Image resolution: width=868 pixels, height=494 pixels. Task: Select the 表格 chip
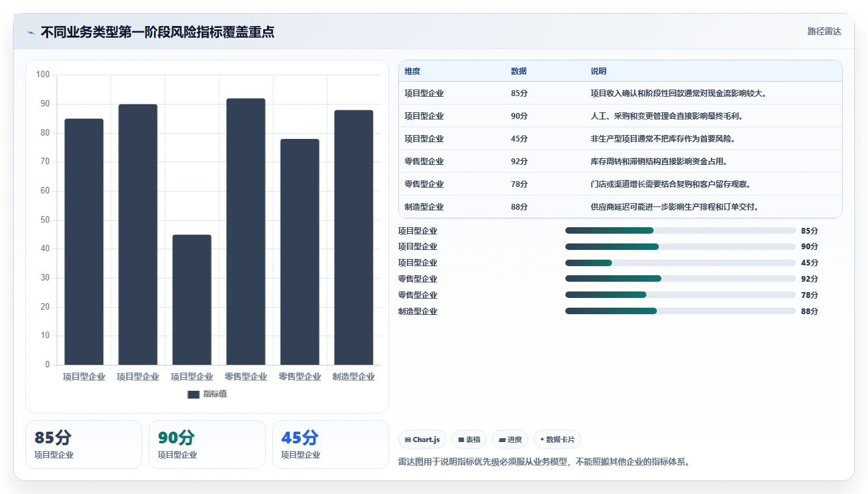tap(469, 439)
